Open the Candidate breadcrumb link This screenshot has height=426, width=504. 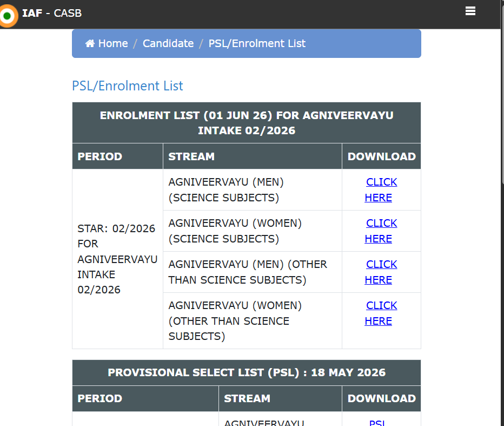click(168, 43)
